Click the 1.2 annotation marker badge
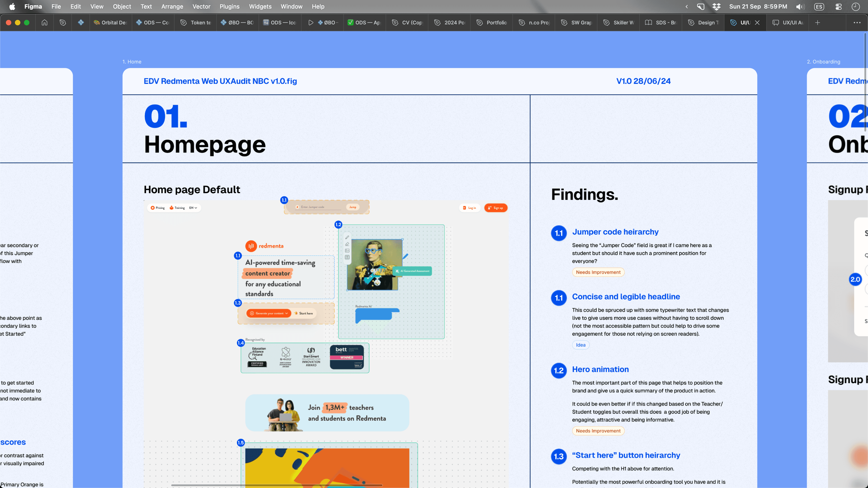The width and height of the screenshot is (868, 488). coord(338,225)
